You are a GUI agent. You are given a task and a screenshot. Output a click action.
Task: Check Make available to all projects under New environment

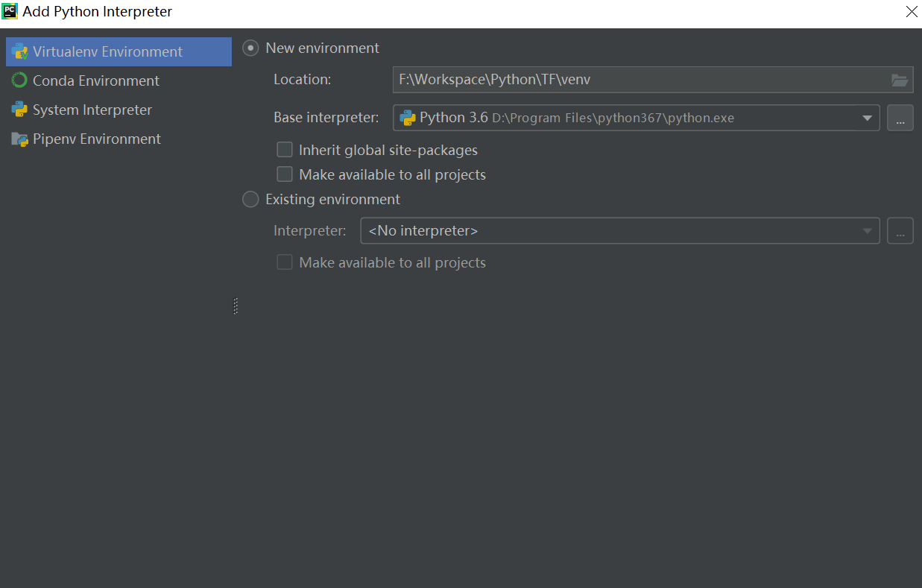[285, 174]
